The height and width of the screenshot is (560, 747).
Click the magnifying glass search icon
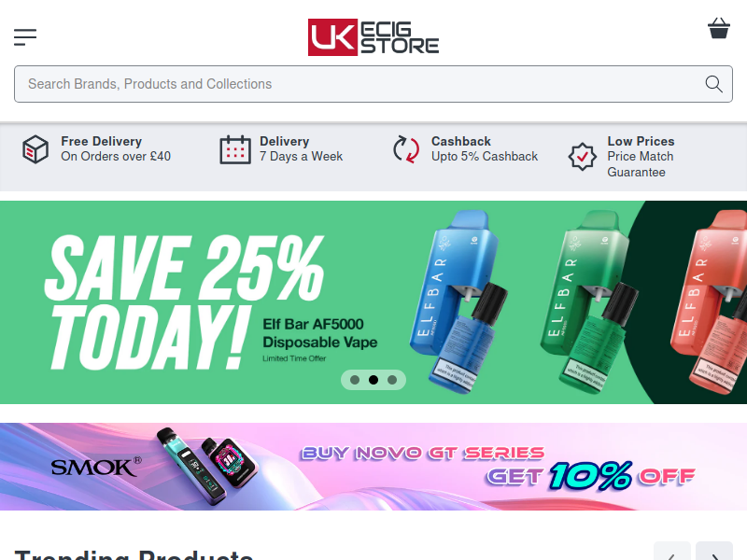point(713,84)
